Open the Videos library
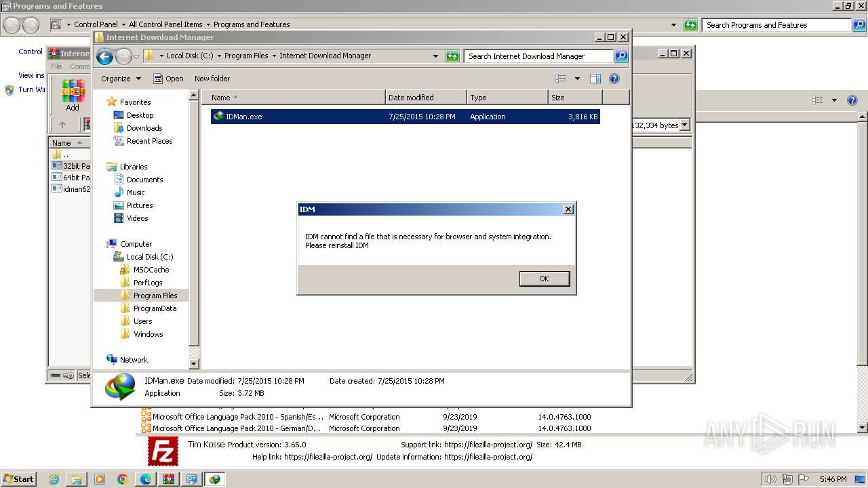The image size is (868, 488). point(137,218)
